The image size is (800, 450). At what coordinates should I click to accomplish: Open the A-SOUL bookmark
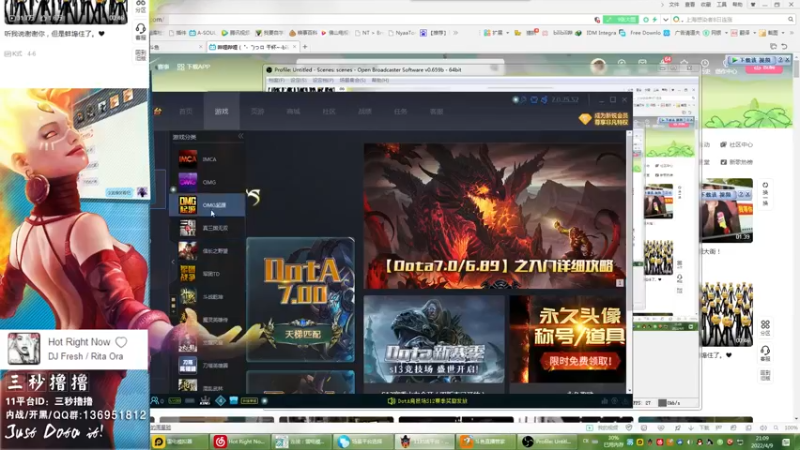point(203,33)
